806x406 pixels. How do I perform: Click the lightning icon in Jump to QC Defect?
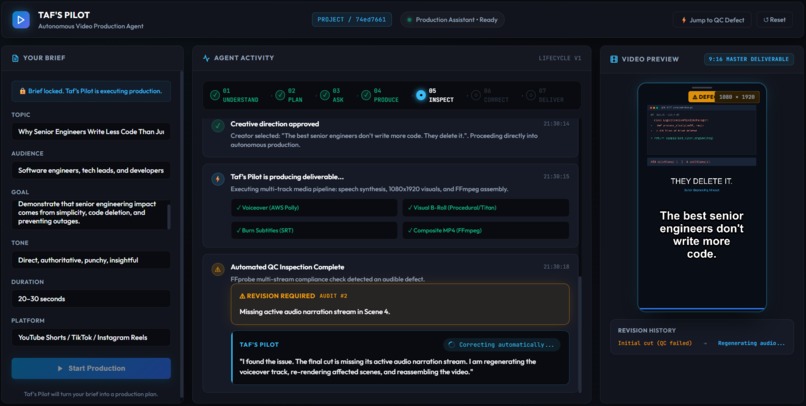pyautogui.click(x=684, y=20)
